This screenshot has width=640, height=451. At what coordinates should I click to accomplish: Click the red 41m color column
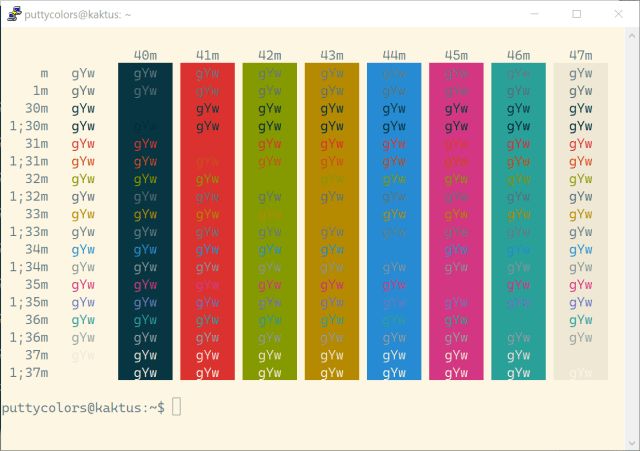pos(207,221)
